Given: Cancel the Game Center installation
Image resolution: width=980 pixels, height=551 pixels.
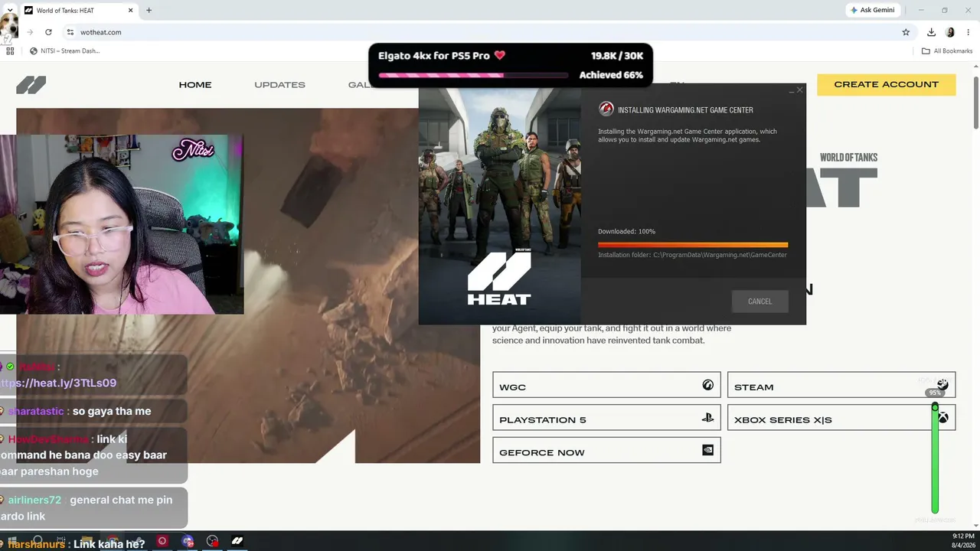Looking at the screenshot, I should point(759,302).
